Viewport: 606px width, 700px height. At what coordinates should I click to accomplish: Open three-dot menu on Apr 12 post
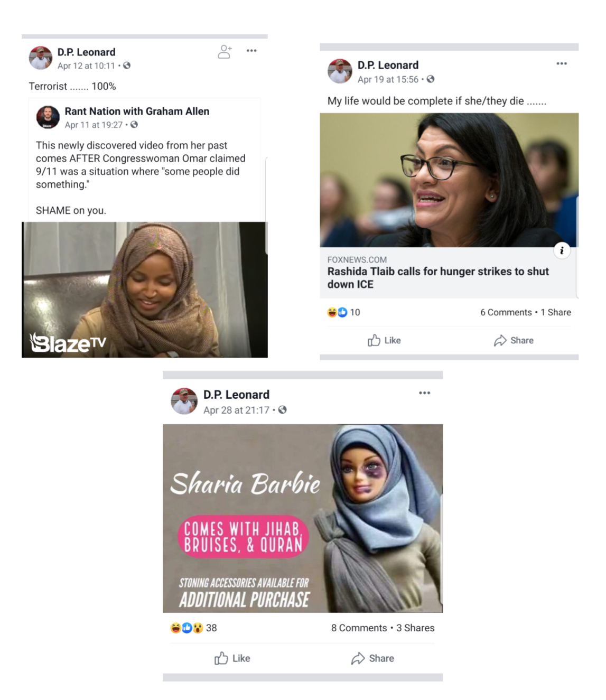pos(251,51)
